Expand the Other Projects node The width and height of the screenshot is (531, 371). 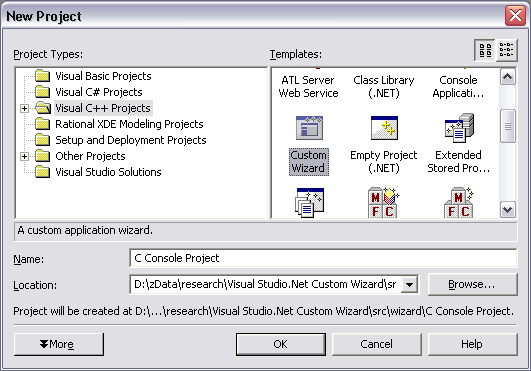[x=24, y=156]
